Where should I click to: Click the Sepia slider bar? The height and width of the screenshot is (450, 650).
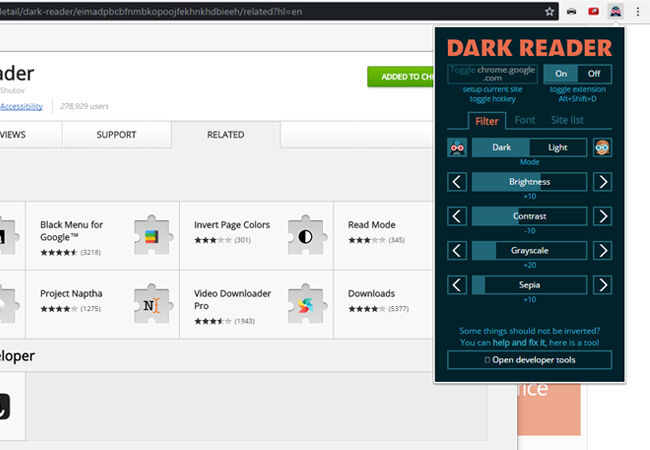pyautogui.click(x=529, y=285)
